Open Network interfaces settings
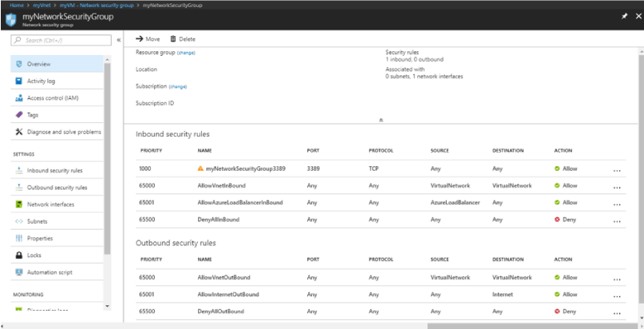 tap(57, 204)
